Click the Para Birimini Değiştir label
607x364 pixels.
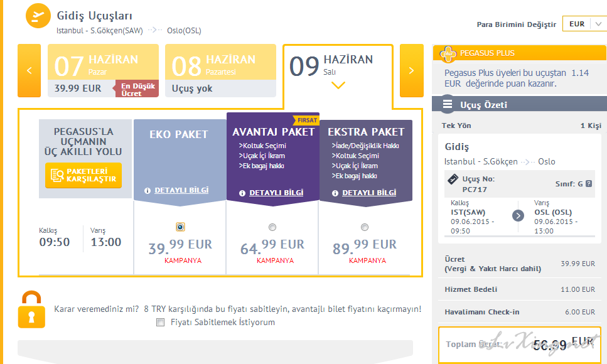pos(517,24)
